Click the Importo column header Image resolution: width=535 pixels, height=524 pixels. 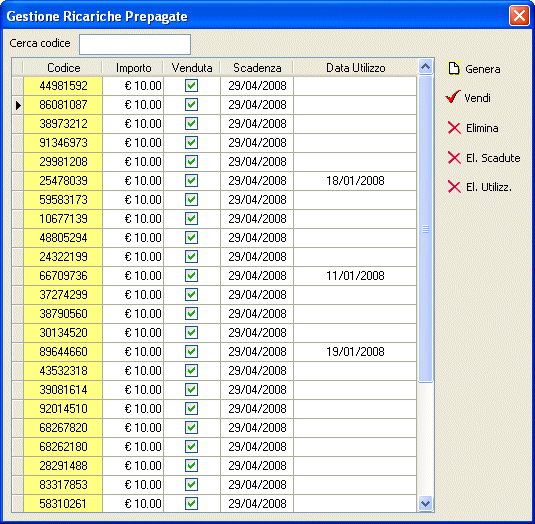[133, 68]
